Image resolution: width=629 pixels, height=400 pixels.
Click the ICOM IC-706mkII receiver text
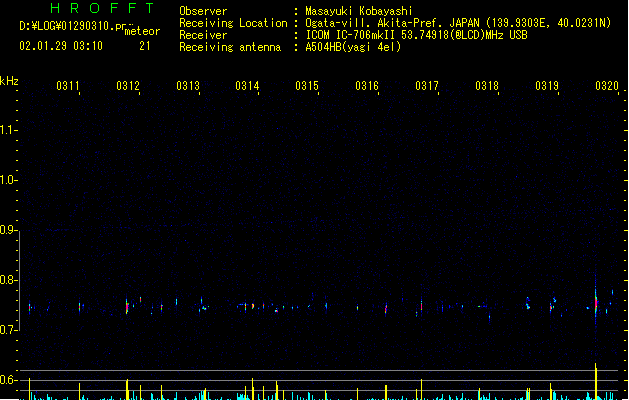pos(416,35)
